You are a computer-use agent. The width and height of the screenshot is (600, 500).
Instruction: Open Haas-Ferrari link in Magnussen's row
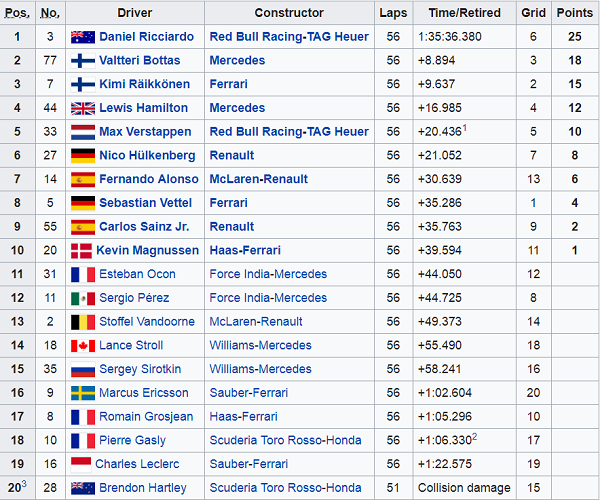245,250
